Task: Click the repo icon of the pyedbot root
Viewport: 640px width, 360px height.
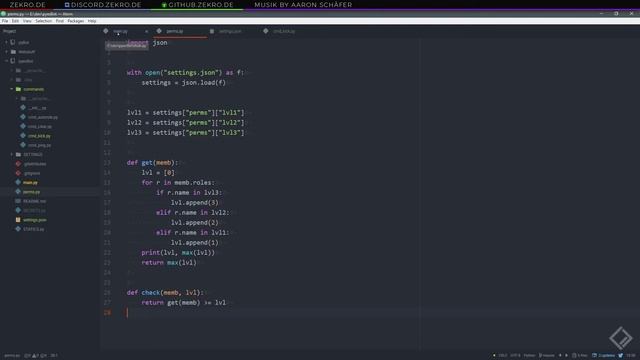Action: 13,61
